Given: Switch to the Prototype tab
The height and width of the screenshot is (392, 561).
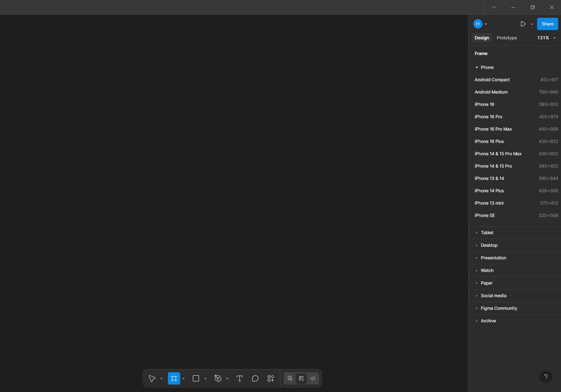Looking at the screenshot, I should (x=506, y=38).
